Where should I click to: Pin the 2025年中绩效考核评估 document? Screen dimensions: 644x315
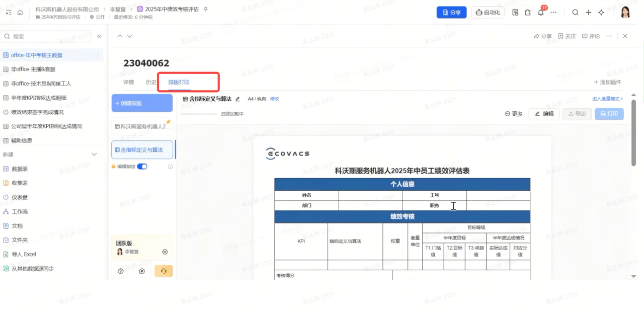click(x=205, y=10)
